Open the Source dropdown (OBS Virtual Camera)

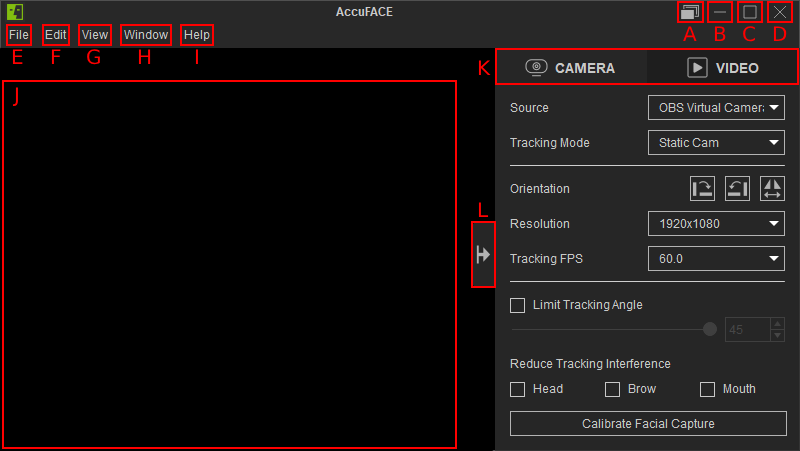[x=716, y=108]
